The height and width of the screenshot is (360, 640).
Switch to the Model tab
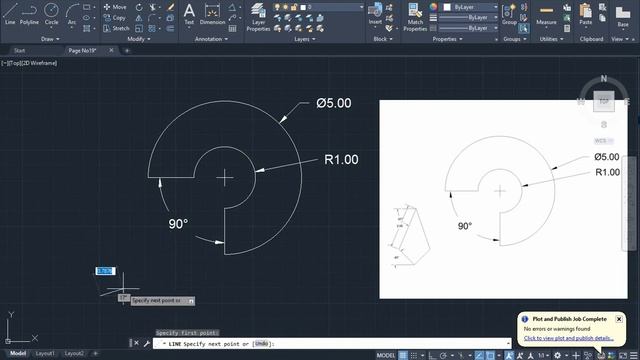18,353
